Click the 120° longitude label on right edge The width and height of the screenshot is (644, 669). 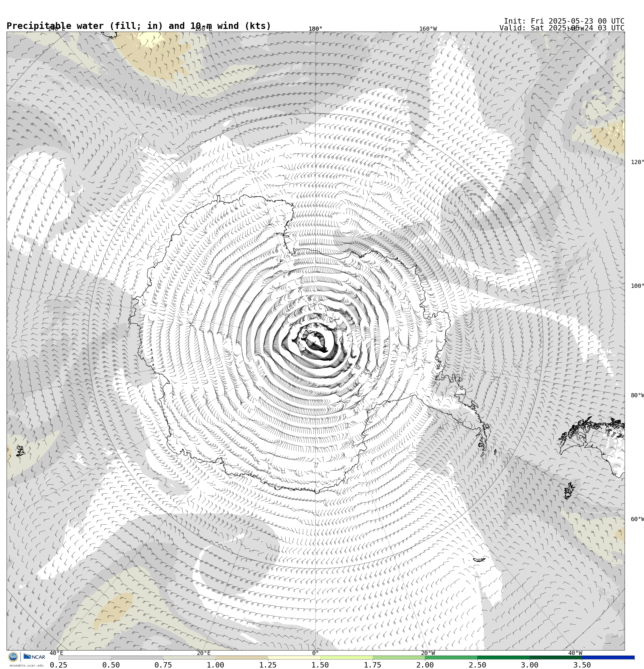tap(637, 162)
